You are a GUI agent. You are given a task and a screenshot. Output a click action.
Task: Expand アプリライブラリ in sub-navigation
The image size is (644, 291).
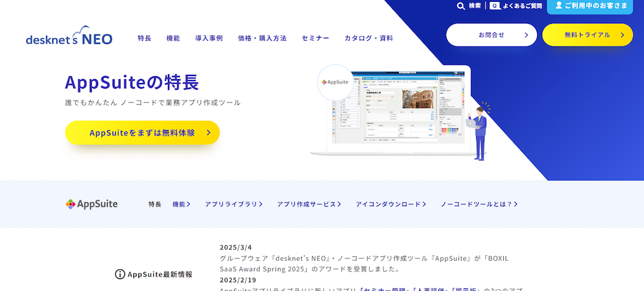pyautogui.click(x=234, y=204)
